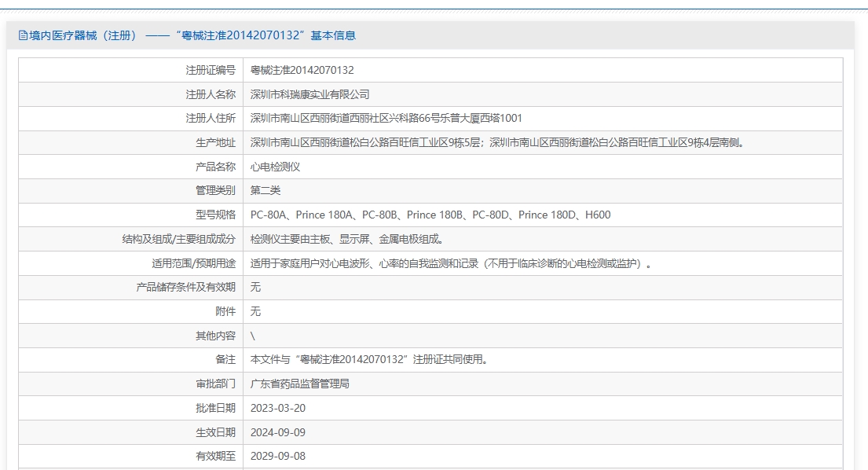Click the label 注册人名称
The width and height of the screenshot is (868, 470).
pos(211,94)
